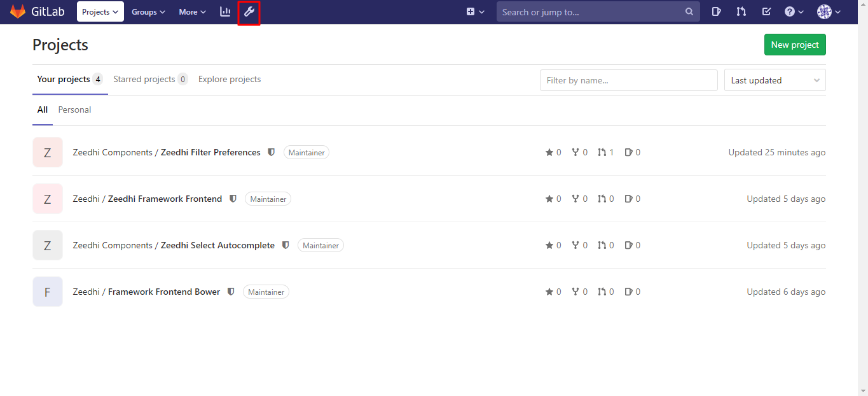
Task: Open the Admin Area wrench icon
Action: pos(249,11)
